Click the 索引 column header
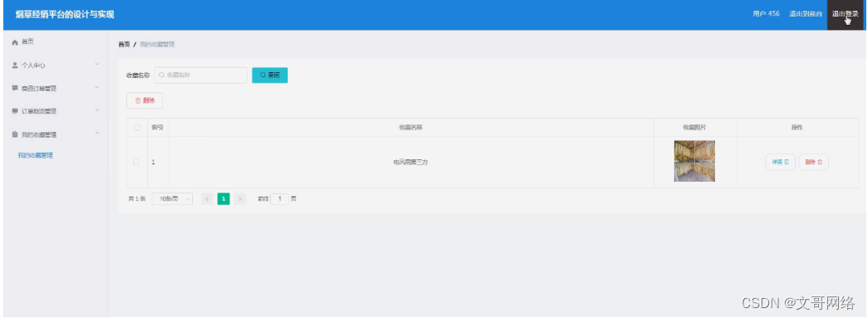868x318 pixels. coord(157,127)
